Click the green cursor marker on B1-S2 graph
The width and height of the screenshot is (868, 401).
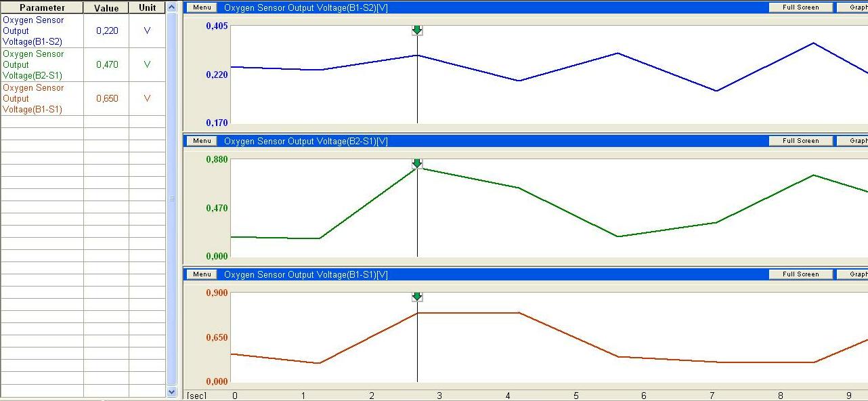[417, 30]
